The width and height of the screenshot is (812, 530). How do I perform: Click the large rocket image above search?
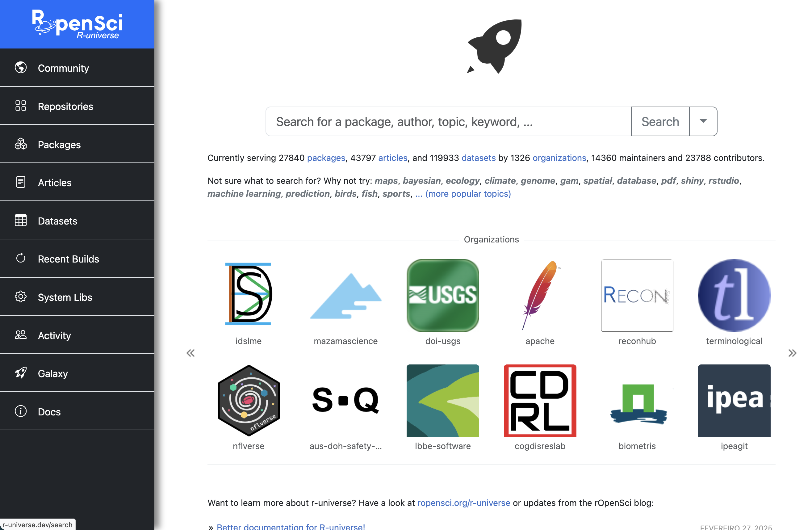(494, 46)
